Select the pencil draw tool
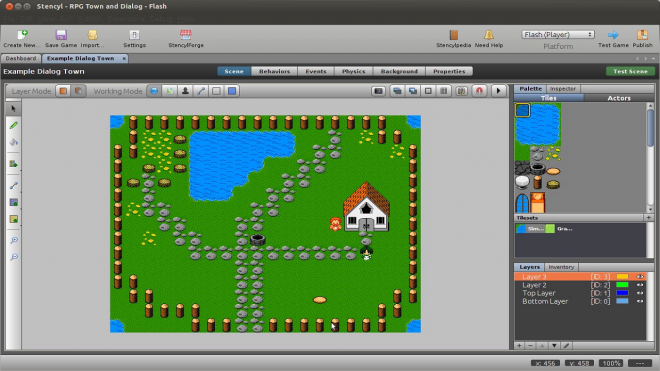Screen dimensions: 660x371 click(x=13, y=125)
